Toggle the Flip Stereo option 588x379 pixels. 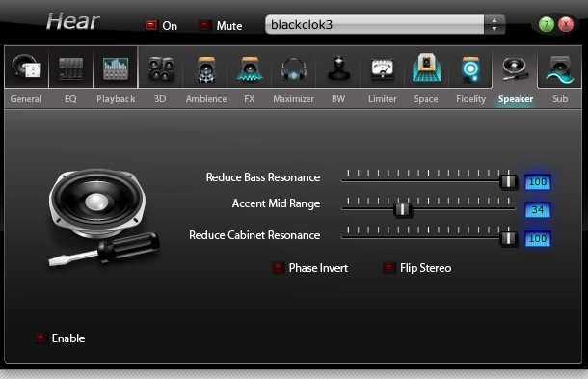(388, 267)
